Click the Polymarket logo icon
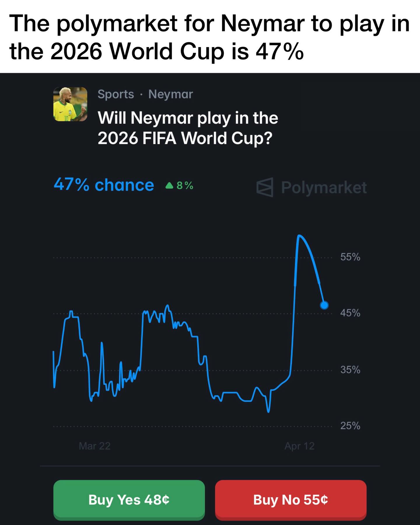 265,187
